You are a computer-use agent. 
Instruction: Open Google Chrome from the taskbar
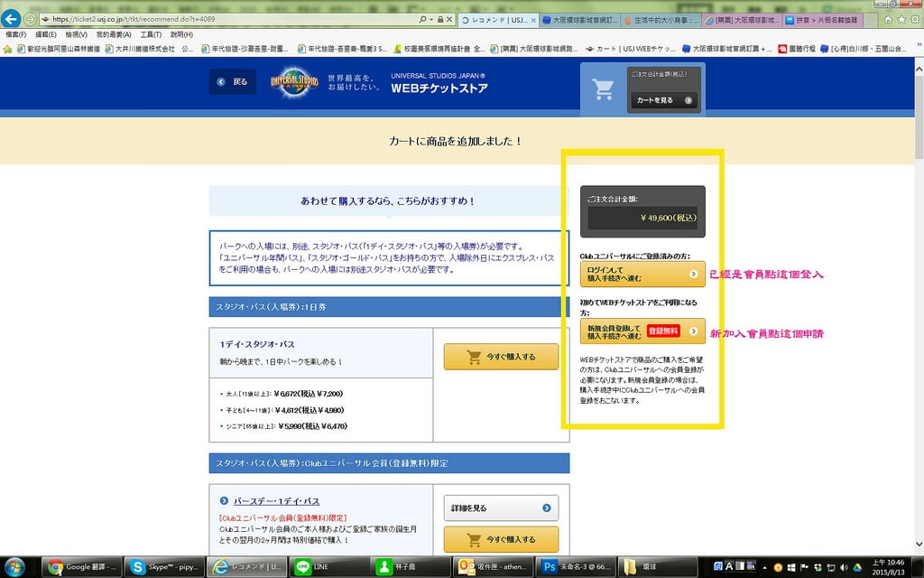pyautogui.click(x=81, y=566)
